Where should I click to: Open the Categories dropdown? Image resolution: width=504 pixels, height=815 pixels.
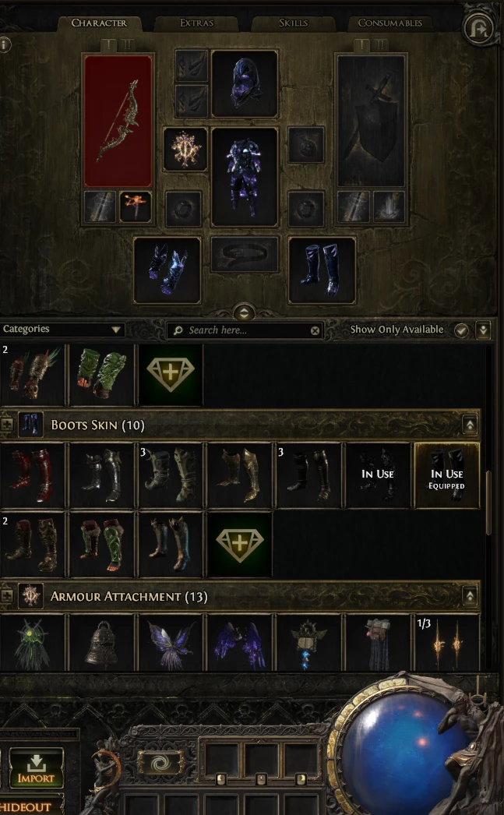click(62, 329)
